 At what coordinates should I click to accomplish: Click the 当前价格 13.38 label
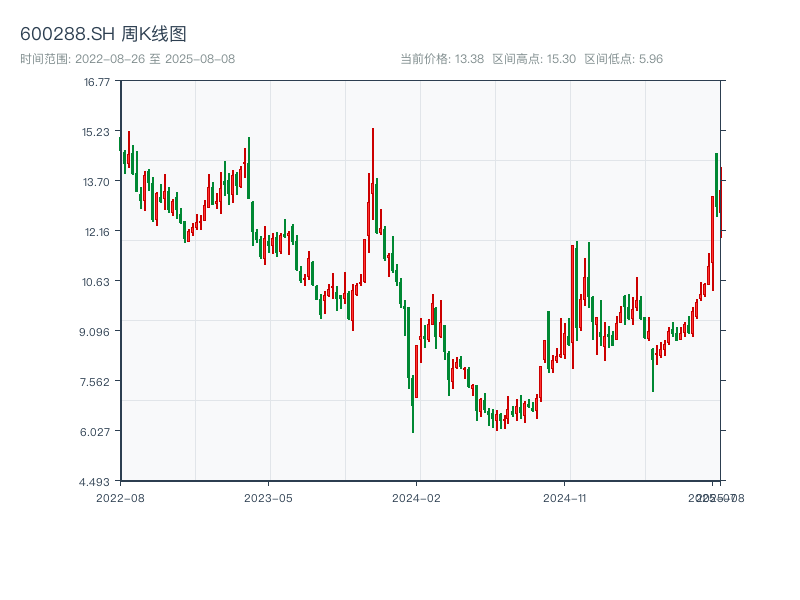(442, 59)
